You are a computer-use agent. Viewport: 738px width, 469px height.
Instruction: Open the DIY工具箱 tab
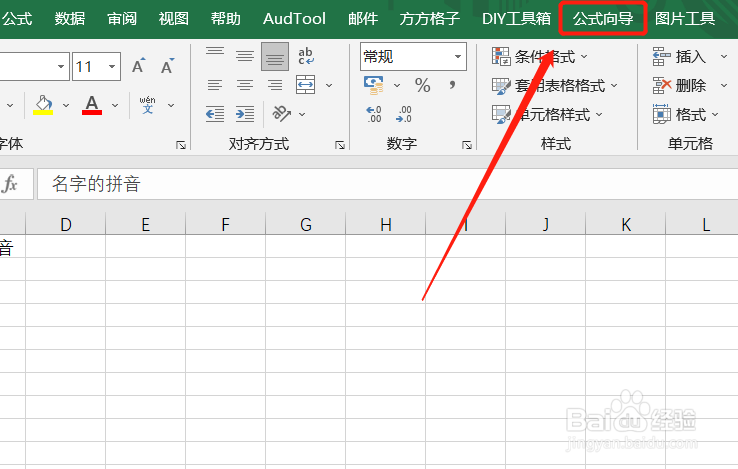(516, 19)
